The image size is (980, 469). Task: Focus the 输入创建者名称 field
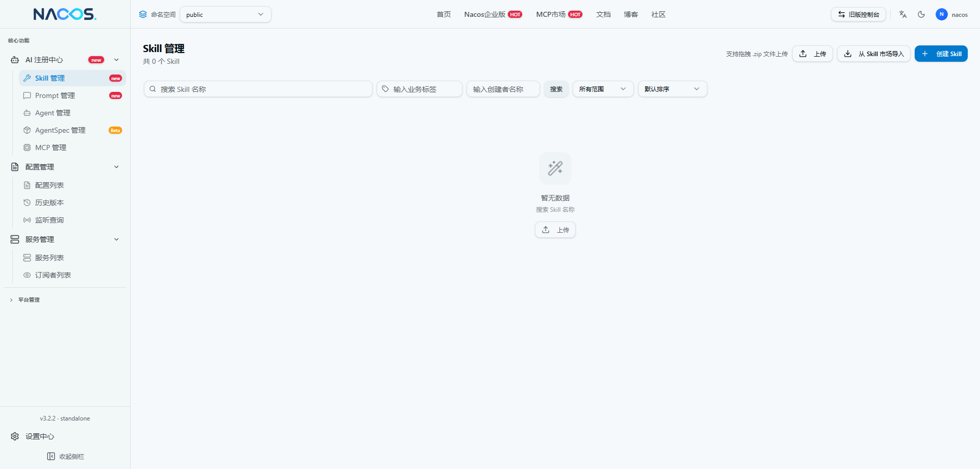(503, 89)
